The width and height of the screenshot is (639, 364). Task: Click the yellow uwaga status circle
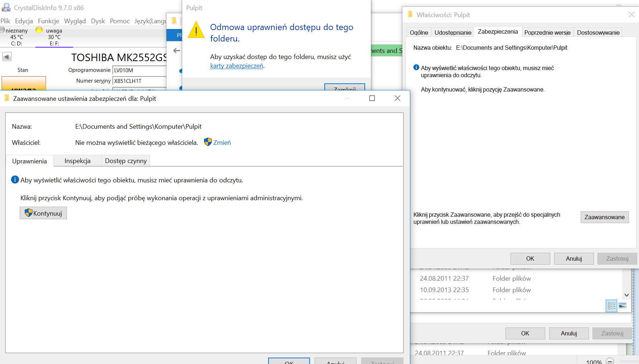tap(39, 30)
